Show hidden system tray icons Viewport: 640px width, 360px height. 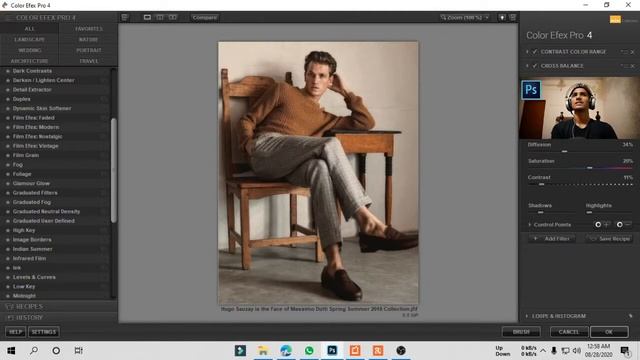pyautogui.click(x=543, y=351)
